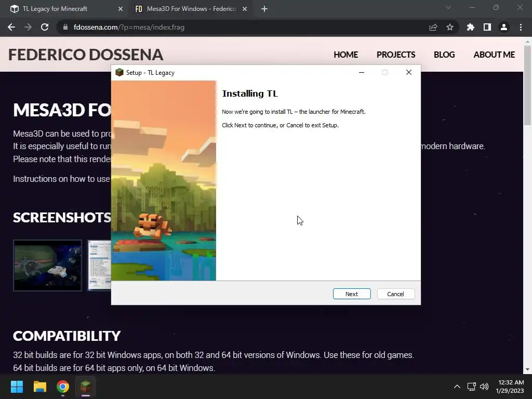The height and width of the screenshot is (399, 532).
Task: Click the scrollbar up arrow
Action: click(527, 42)
